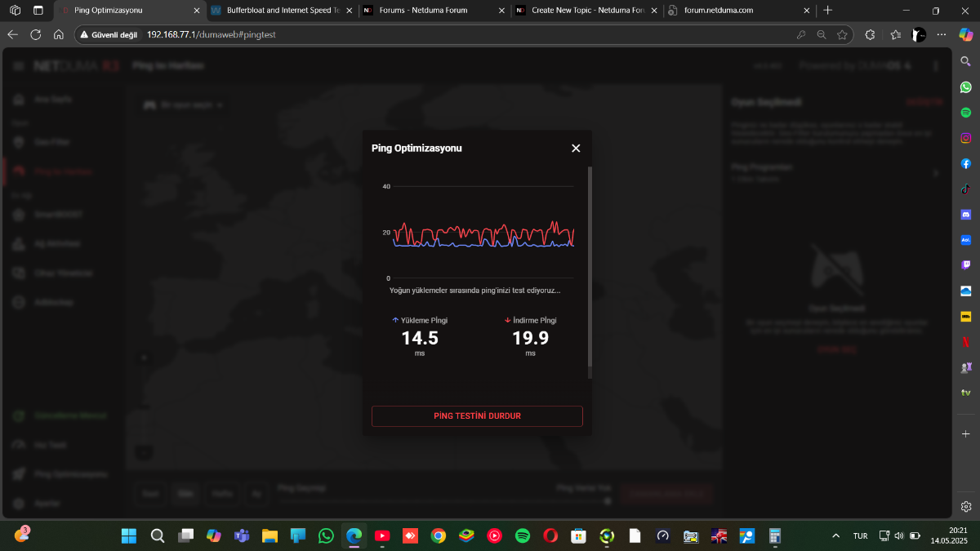Stop the test with PİNG TESTİNİ DURDUR

477,416
